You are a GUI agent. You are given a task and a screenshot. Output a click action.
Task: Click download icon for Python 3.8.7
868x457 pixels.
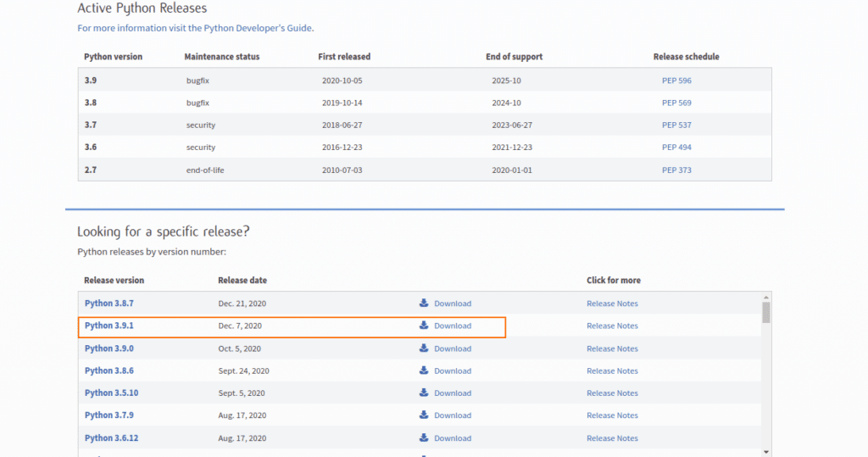(424, 304)
